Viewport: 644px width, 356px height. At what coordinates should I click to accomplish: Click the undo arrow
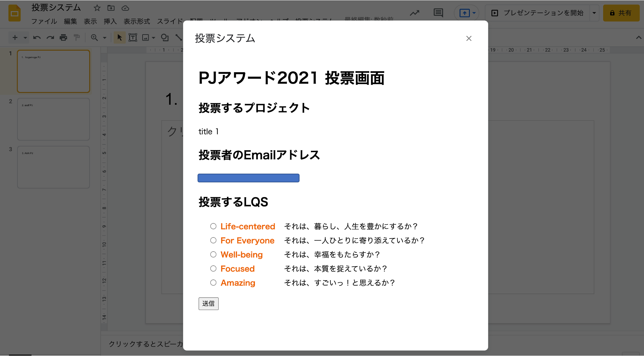(37, 38)
